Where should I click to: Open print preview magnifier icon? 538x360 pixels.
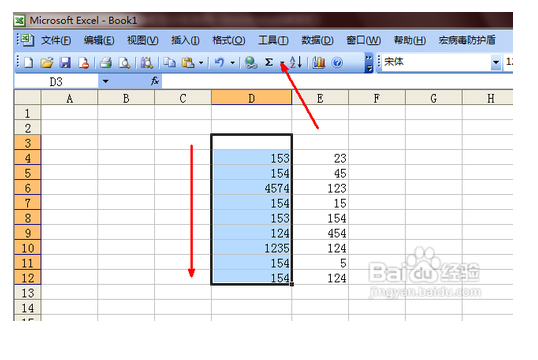(124, 63)
